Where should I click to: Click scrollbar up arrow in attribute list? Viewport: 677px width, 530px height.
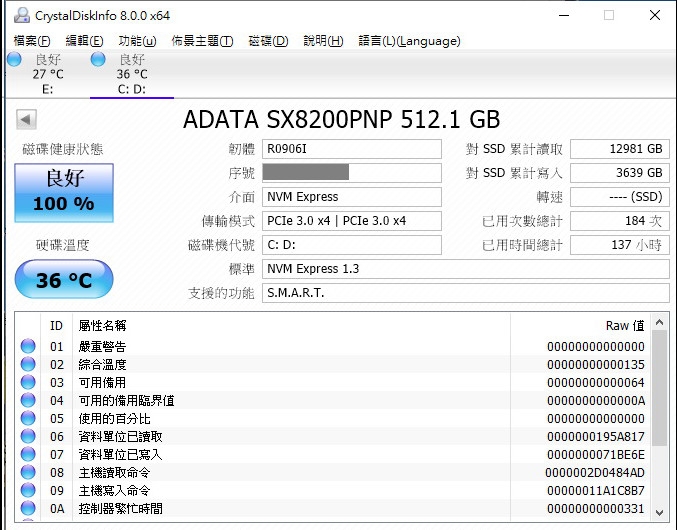(659, 322)
